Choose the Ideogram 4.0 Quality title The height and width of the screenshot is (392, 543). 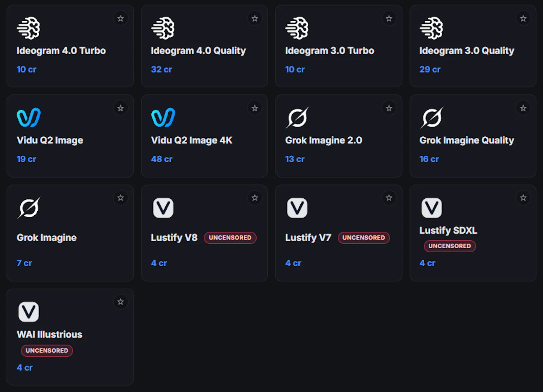pos(198,51)
